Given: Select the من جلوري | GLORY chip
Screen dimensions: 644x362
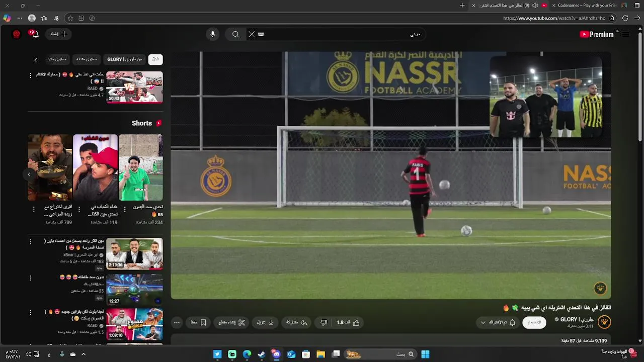Looking at the screenshot, I should pyautogui.click(x=124, y=59).
